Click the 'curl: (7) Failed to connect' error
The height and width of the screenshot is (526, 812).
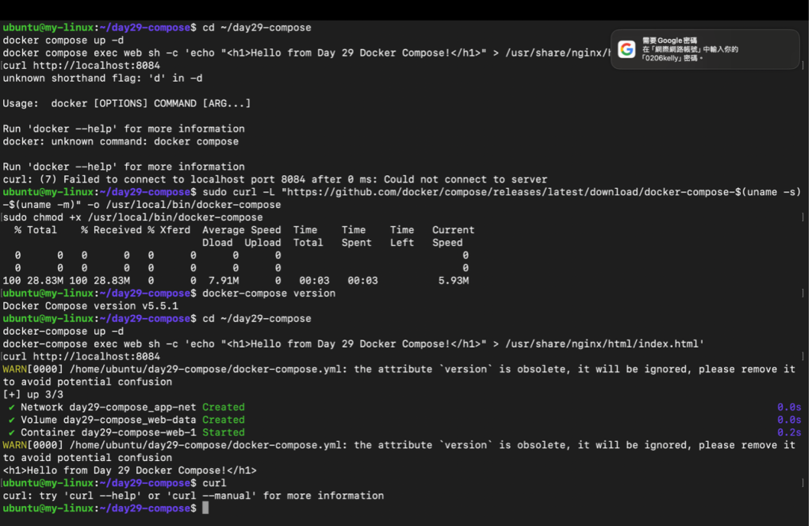tap(275, 179)
